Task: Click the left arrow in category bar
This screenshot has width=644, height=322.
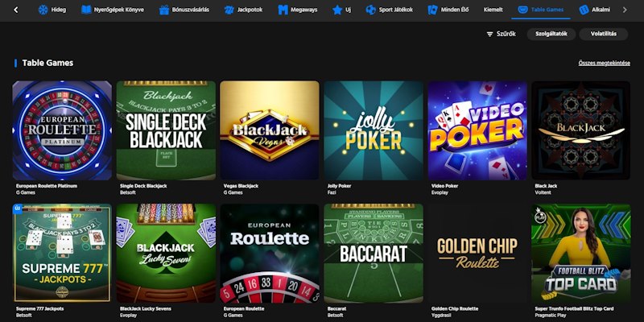Action: coord(15,10)
